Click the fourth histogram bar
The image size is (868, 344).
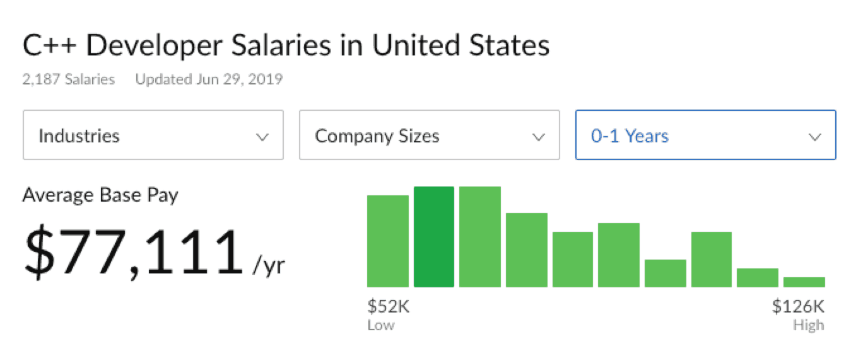[x=527, y=250]
